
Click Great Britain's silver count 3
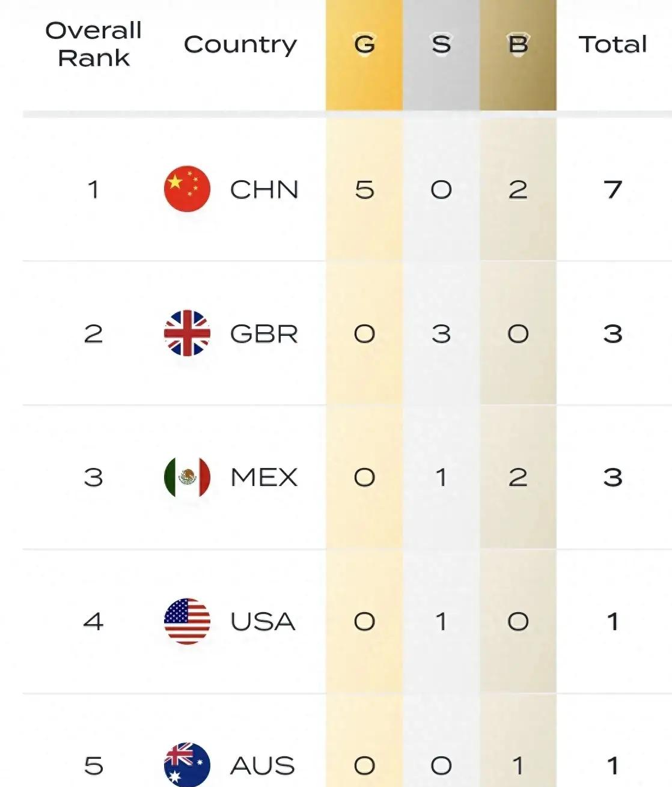tap(441, 334)
